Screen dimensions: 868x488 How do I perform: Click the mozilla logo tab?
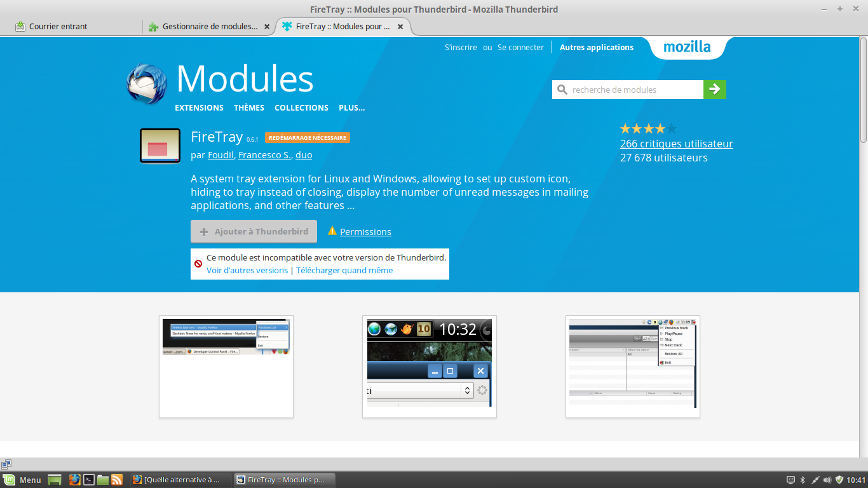coord(687,47)
